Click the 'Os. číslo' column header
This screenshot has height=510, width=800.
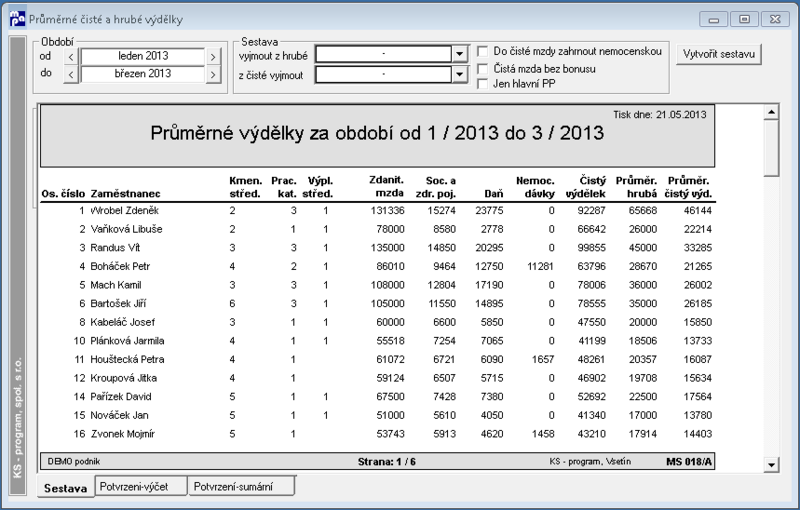[x=63, y=194]
